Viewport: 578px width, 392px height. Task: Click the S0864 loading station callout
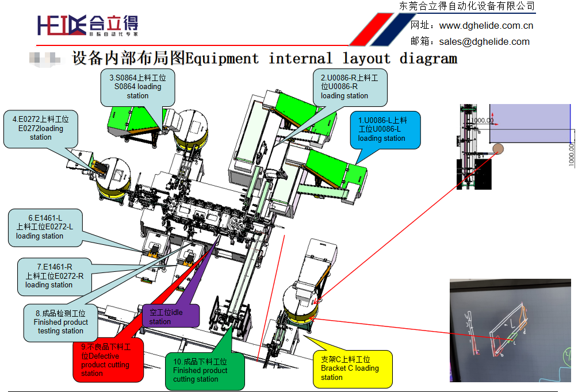coord(138,87)
